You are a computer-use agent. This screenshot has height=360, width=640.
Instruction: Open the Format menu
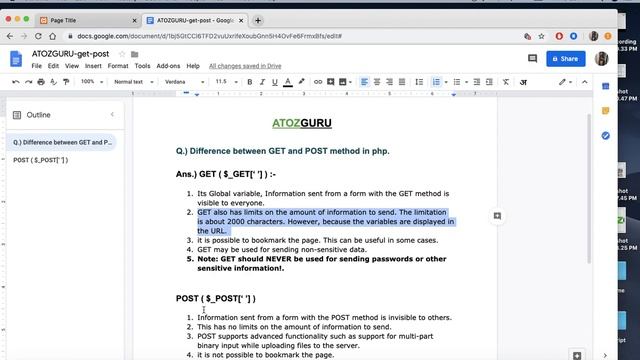click(x=118, y=66)
